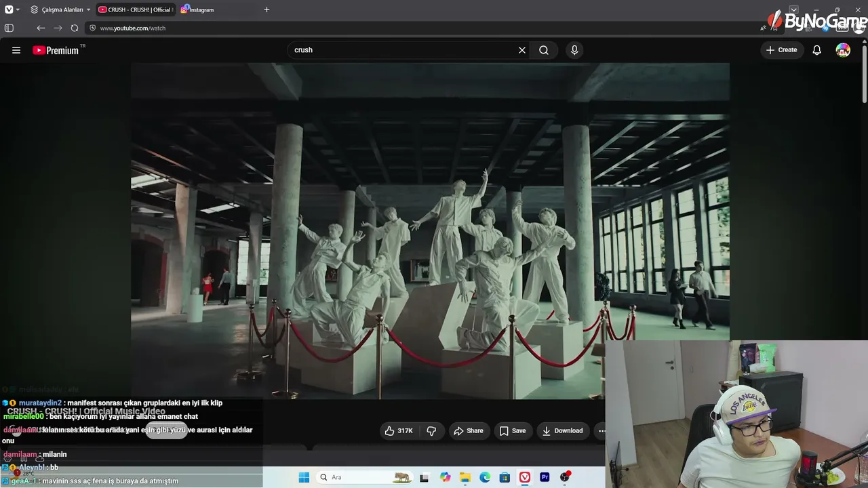Click the site security shield icon

tap(93, 28)
